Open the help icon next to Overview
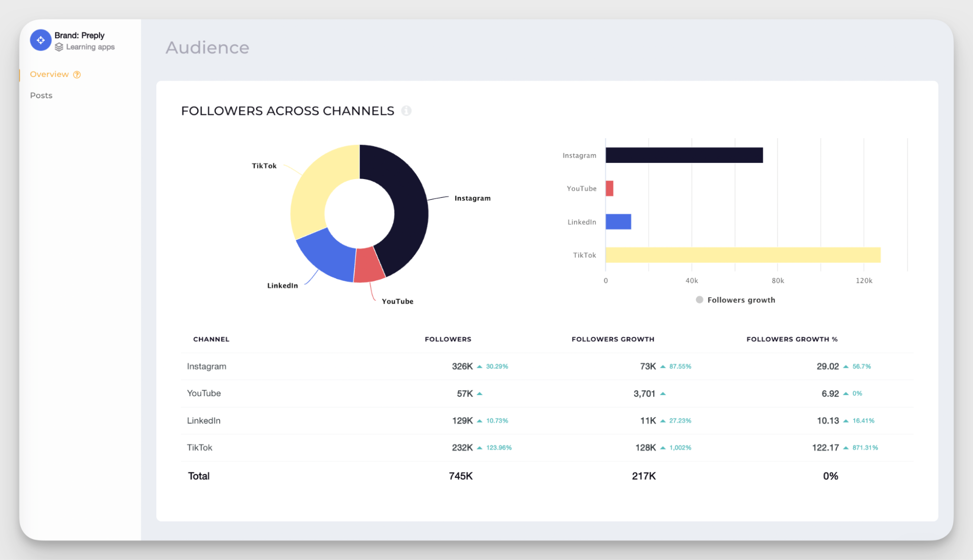 (x=77, y=74)
